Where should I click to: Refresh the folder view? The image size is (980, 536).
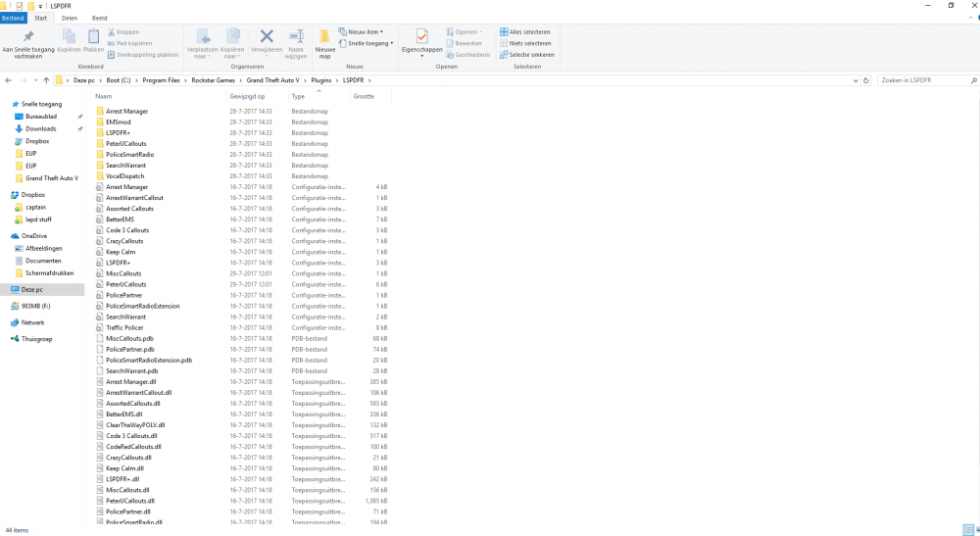pyautogui.click(x=865, y=80)
